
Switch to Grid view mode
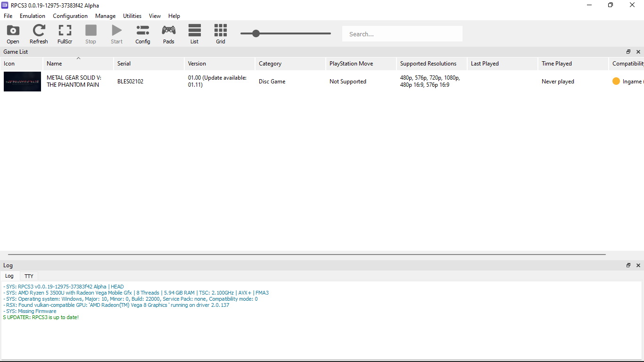point(221,34)
